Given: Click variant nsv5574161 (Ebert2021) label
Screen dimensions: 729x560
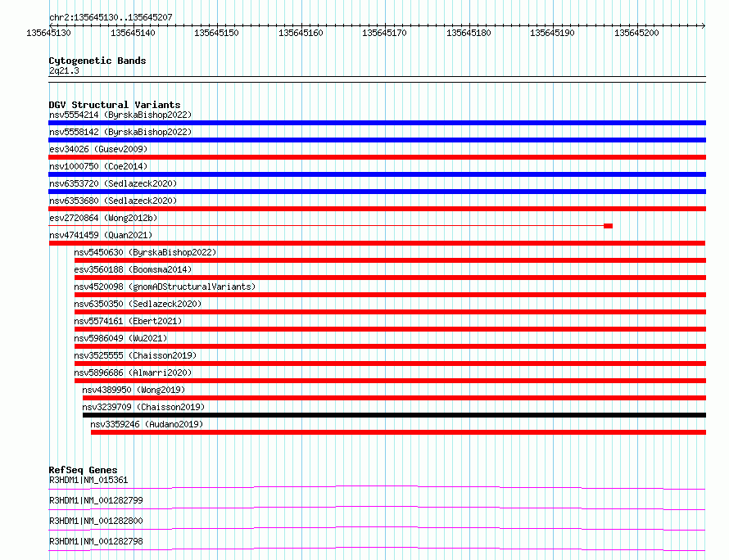Looking at the screenshot, I should [128, 321].
